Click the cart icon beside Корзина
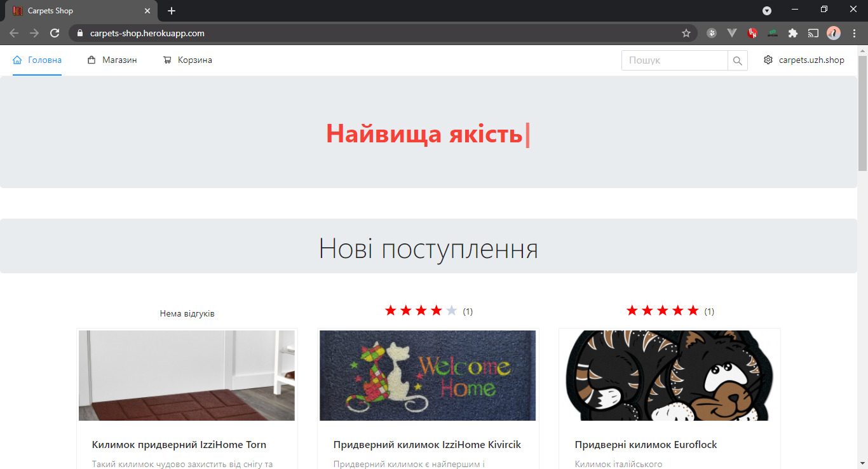The width and height of the screenshot is (868, 469). coord(167,60)
